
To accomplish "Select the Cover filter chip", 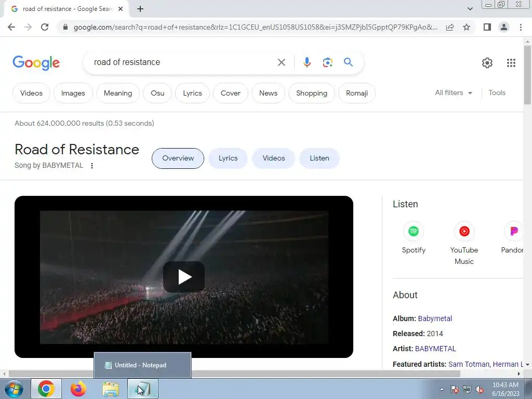I will [x=230, y=93].
